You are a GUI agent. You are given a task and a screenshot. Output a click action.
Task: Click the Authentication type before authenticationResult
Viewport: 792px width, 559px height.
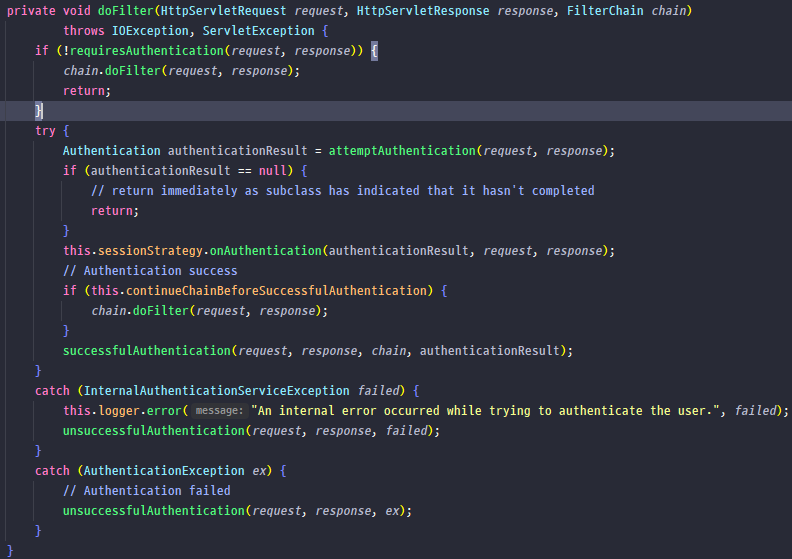click(x=112, y=150)
